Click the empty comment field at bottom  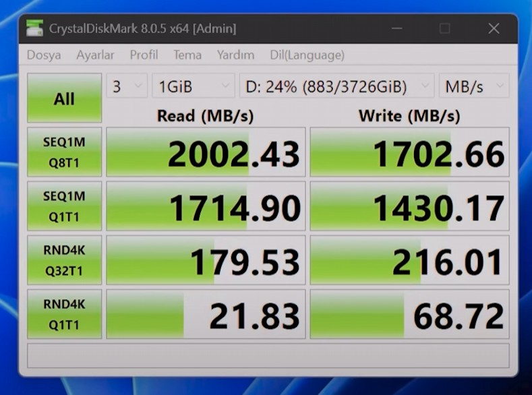click(268, 356)
